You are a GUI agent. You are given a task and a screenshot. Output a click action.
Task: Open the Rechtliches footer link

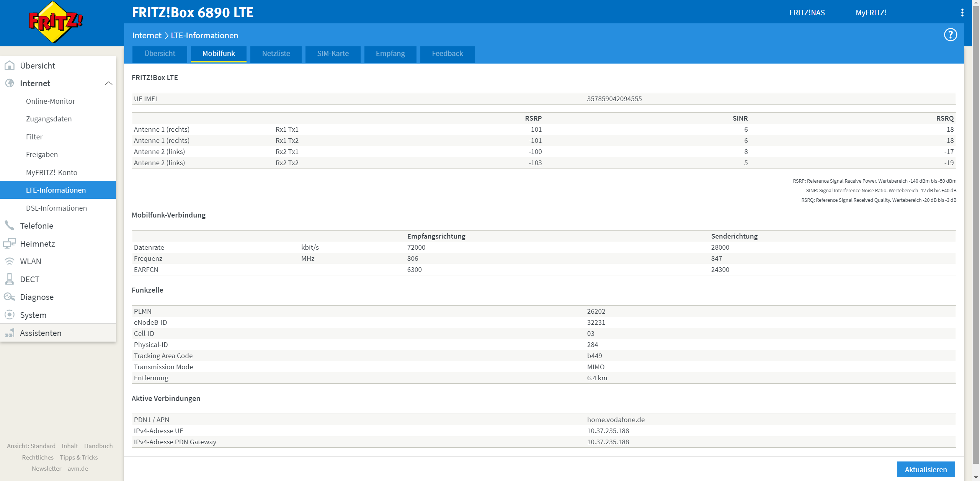(38, 457)
